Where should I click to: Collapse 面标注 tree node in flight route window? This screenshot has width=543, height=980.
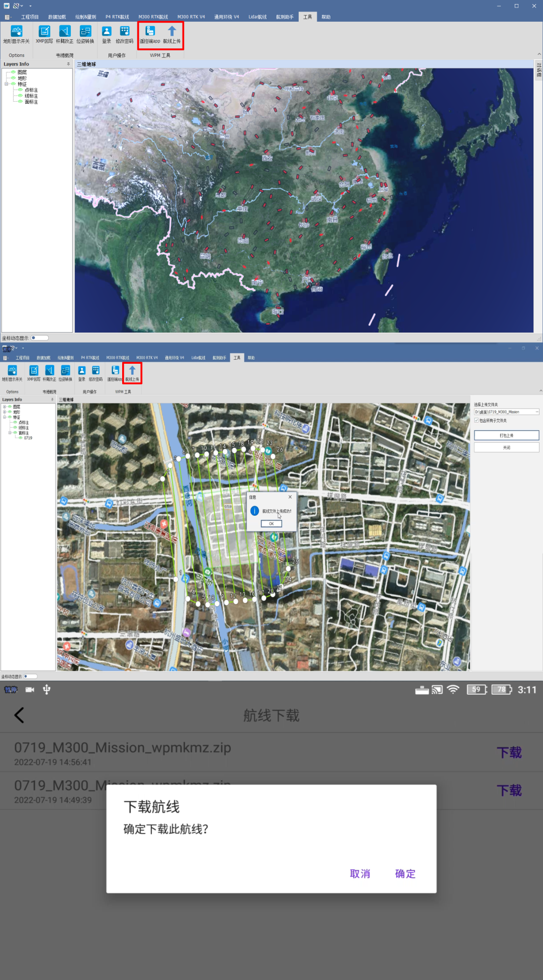pos(10,433)
